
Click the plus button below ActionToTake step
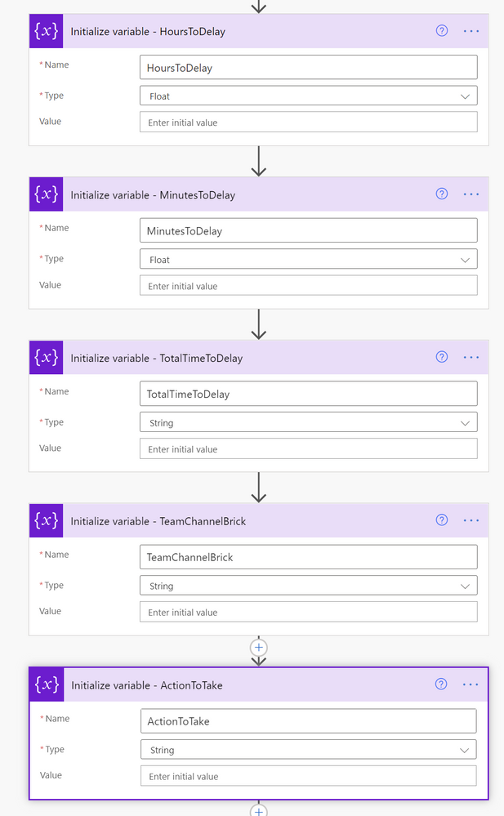coord(258,811)
